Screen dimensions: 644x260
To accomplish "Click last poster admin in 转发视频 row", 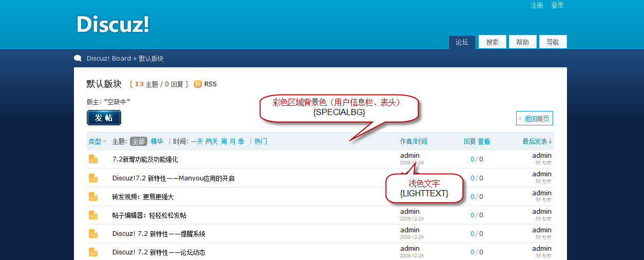I will (542, 193).
